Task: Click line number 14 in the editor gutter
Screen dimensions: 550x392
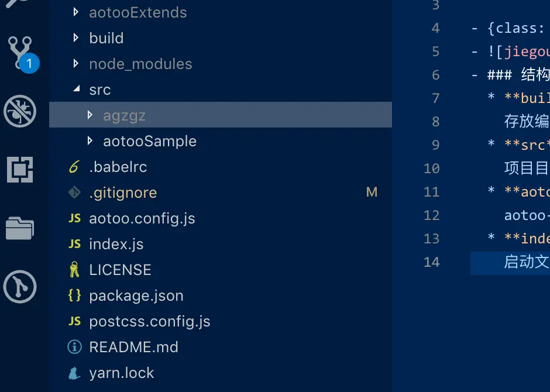Action: point(431,262)
